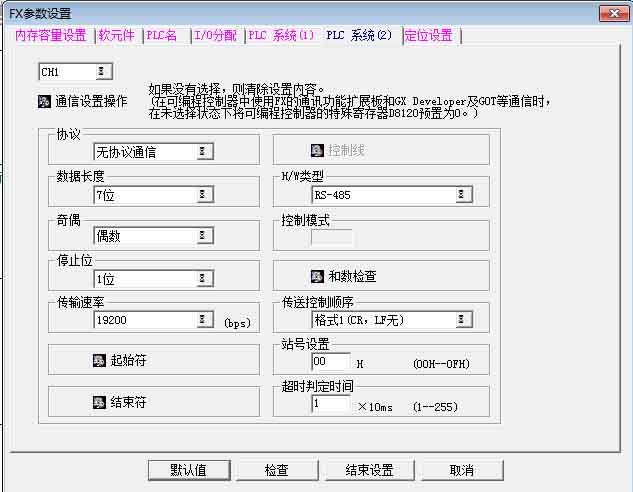
Task: Enable the 起始符 checkbox
Action: [x=99, y=359]
